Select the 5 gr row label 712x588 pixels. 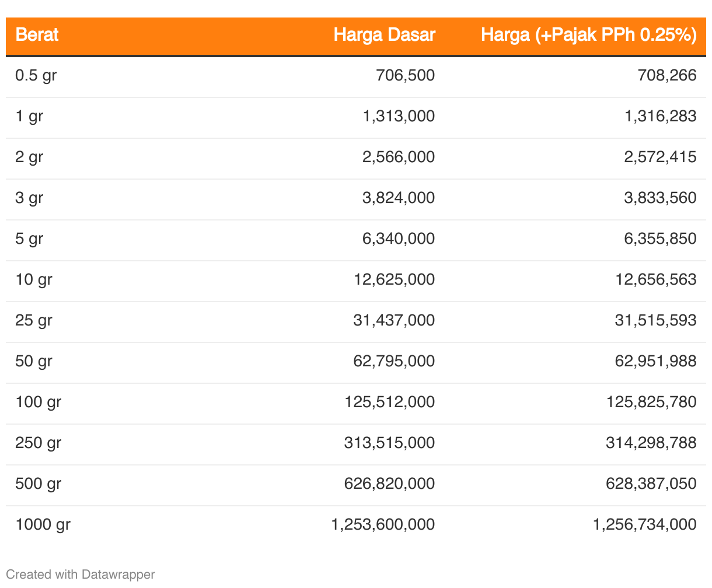pos(29,239)
